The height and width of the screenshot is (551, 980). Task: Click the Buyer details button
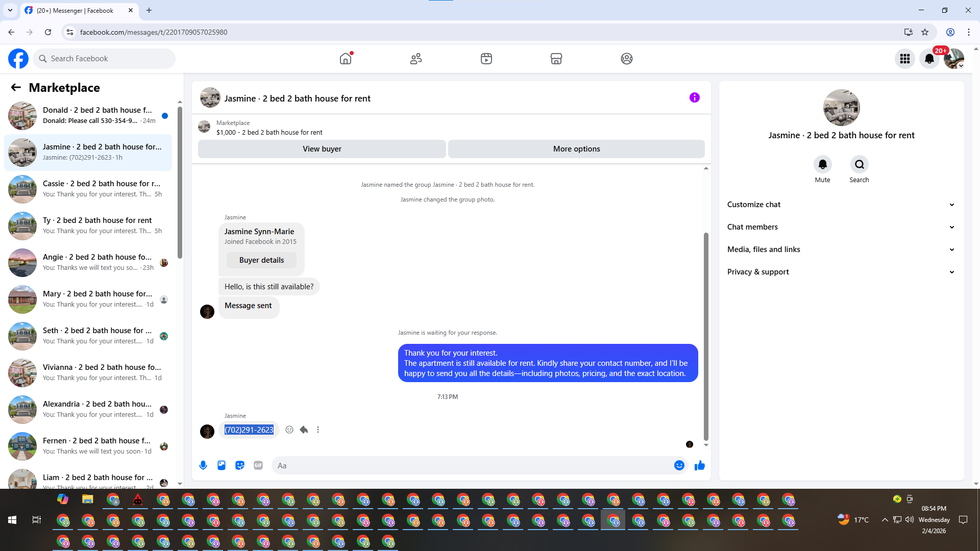(261, 260)
